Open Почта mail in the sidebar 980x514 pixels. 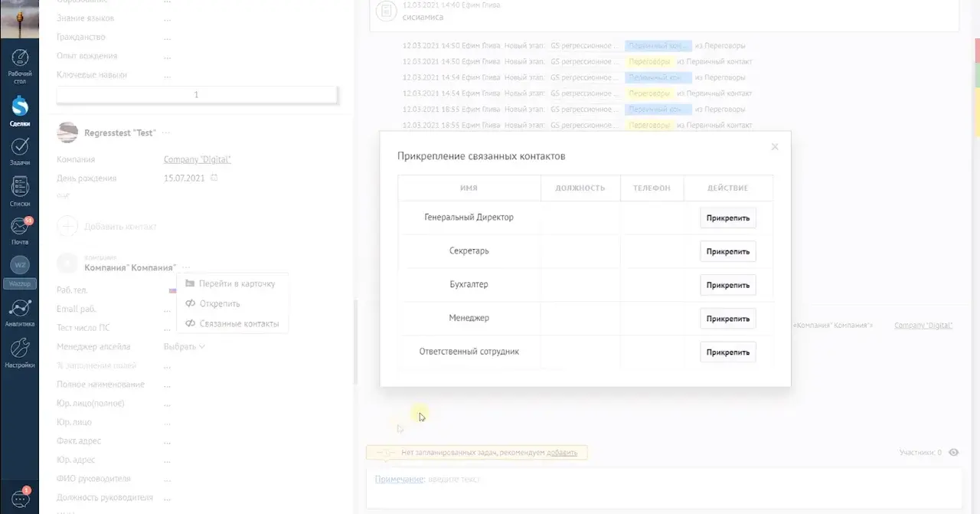(20, 231)
